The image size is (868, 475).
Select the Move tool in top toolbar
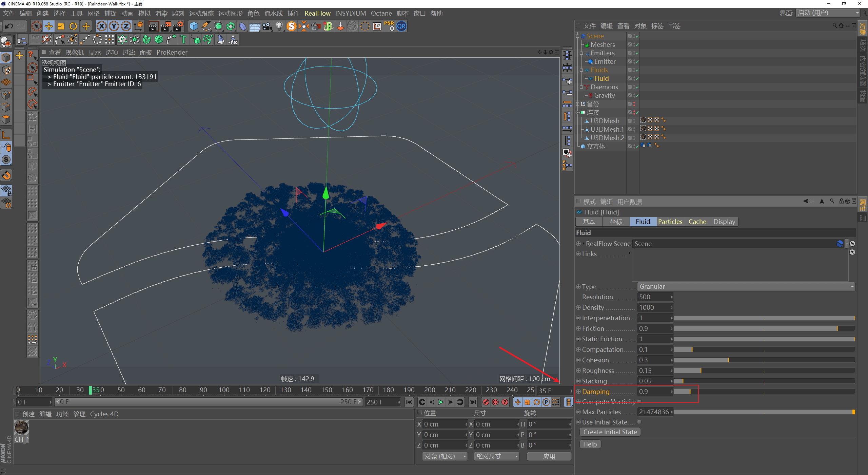click(x=48, y=26)
